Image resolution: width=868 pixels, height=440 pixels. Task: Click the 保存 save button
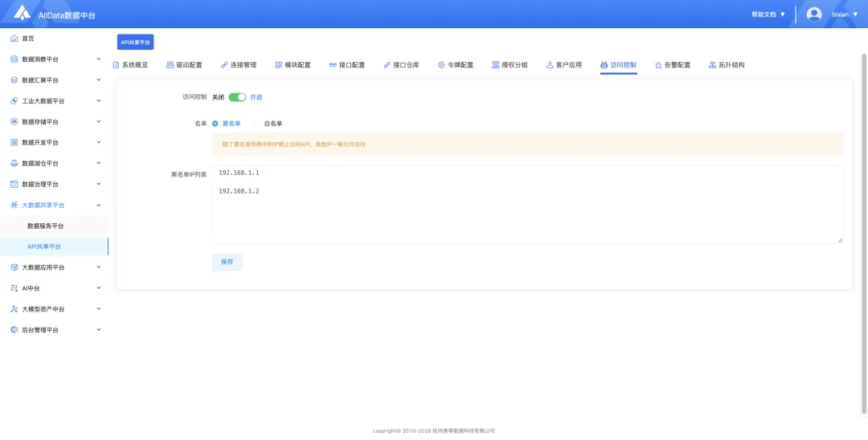[x=227, y=262]
